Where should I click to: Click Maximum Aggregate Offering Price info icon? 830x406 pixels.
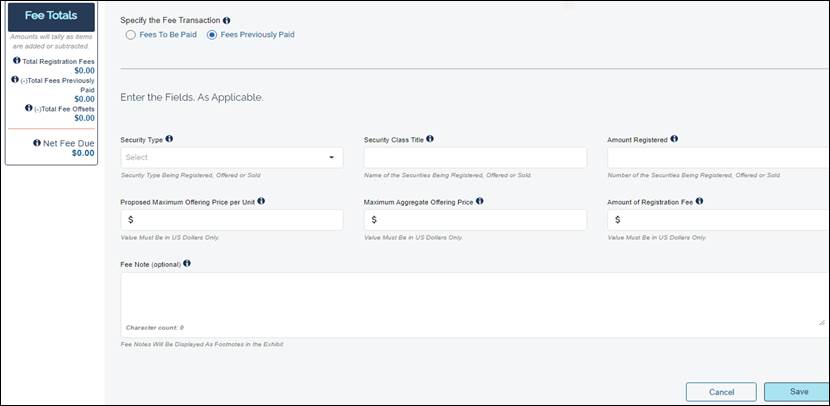pos(480,201)
